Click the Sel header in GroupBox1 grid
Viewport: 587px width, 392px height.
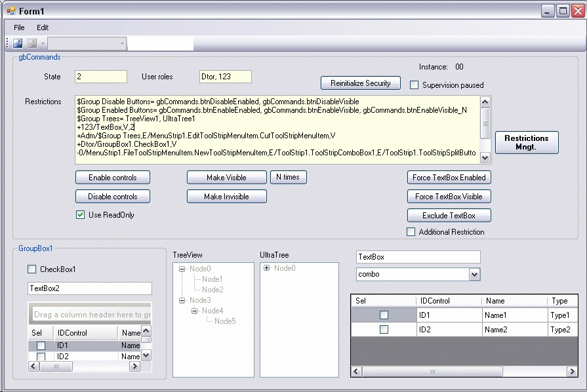tap(41, 333)
